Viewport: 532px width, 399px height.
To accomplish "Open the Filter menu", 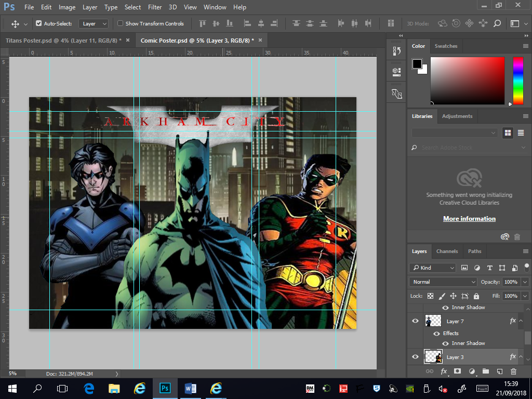I will click(154, 7).
